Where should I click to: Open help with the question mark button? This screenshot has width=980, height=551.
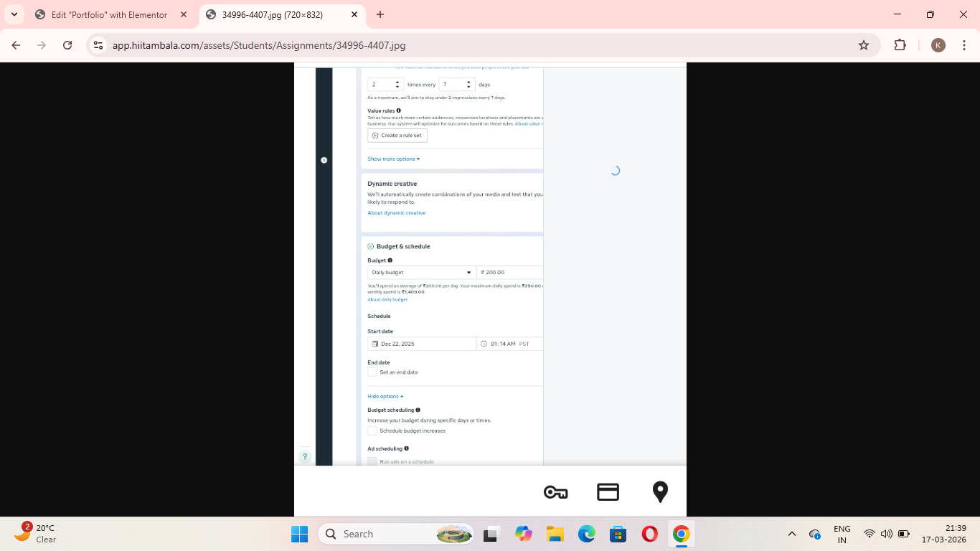pyautogui.click(x=305, y=456)
